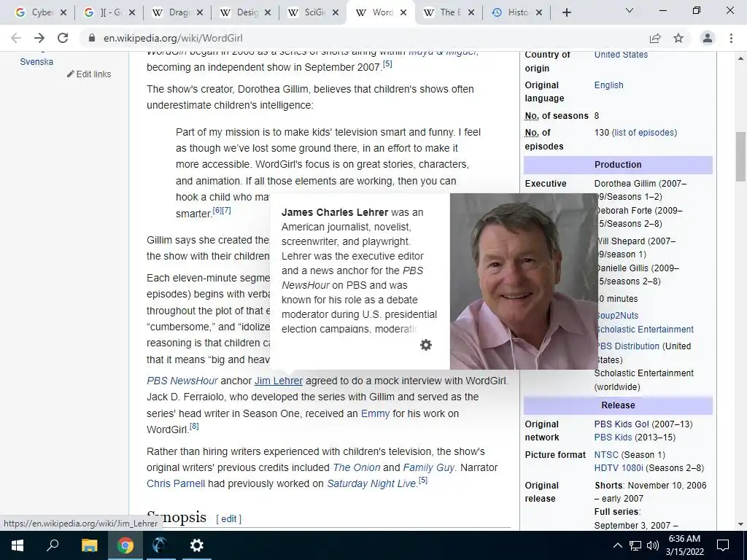Open the Chrome three-dot menu
This screenshot has height=560, width=747.
tap(731, 38)
